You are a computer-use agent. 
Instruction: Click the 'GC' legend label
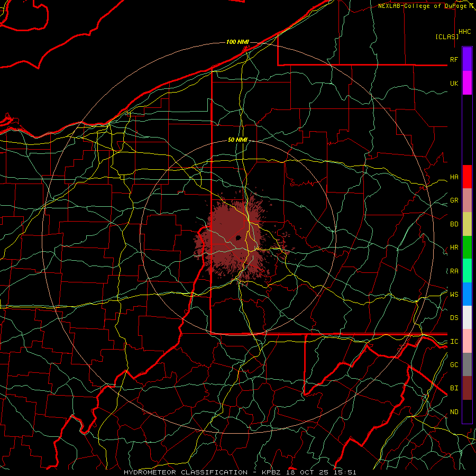tap(454, 365)
